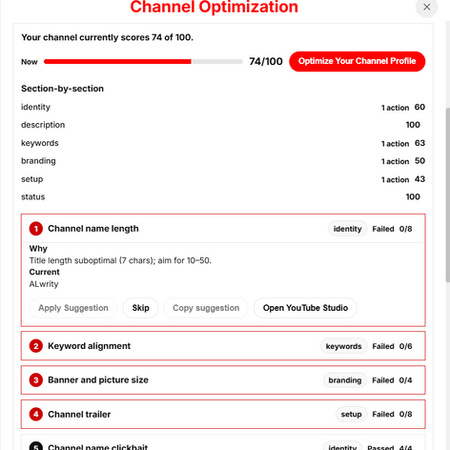
Task: Expand the Banner and picture size card
Action: [x=223, y=380]
